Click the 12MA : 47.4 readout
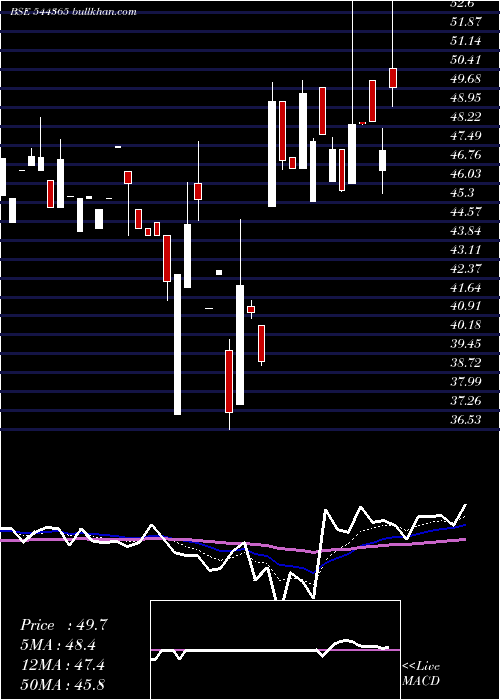The height and width of the screenshot is (700, 500). [63, 665]
